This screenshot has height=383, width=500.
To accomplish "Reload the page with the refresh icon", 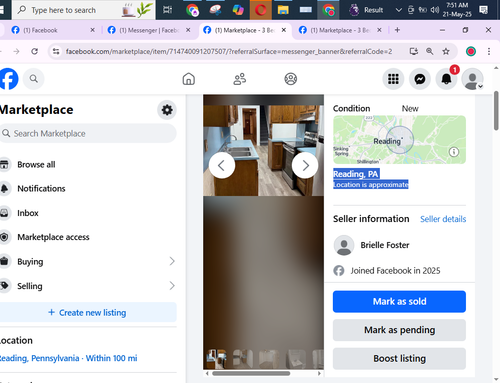I will (x=35, y=51).
